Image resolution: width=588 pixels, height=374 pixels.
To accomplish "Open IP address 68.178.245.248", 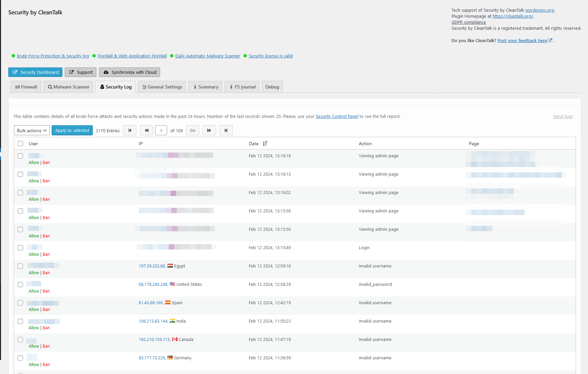I will (153, 284).
